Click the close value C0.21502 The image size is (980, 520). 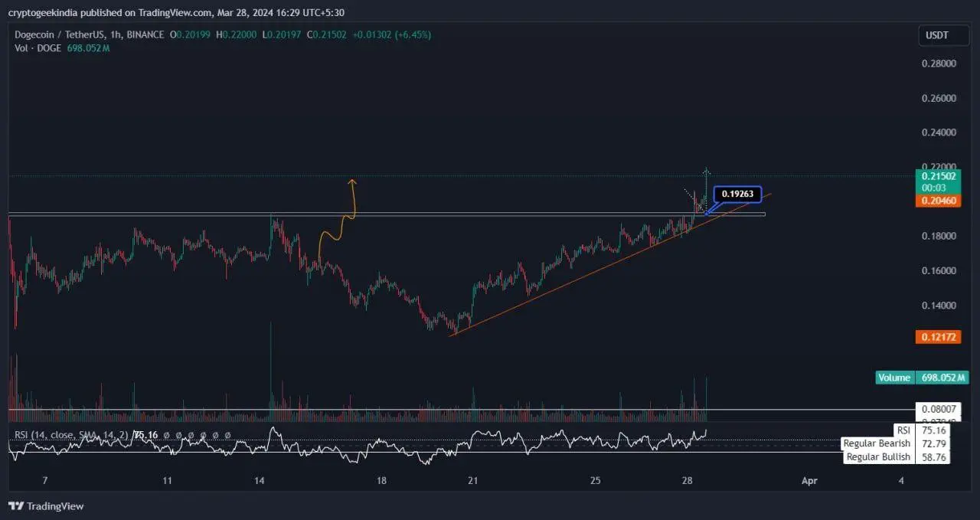tap(328, 34)
